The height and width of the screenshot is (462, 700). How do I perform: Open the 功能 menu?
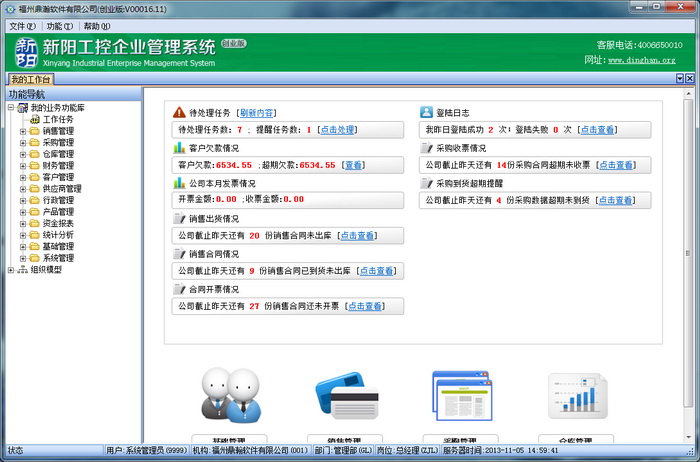pyautogui.click(x=60, y=26)
